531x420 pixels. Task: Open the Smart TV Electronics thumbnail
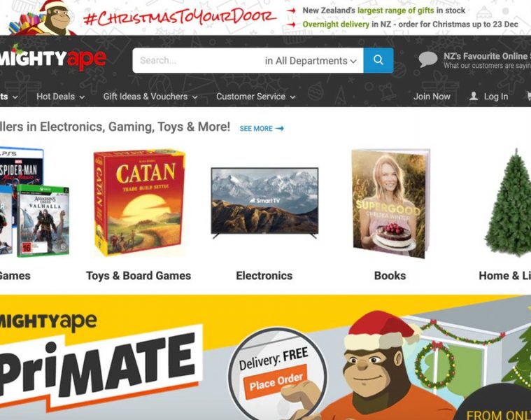(264, 202)
